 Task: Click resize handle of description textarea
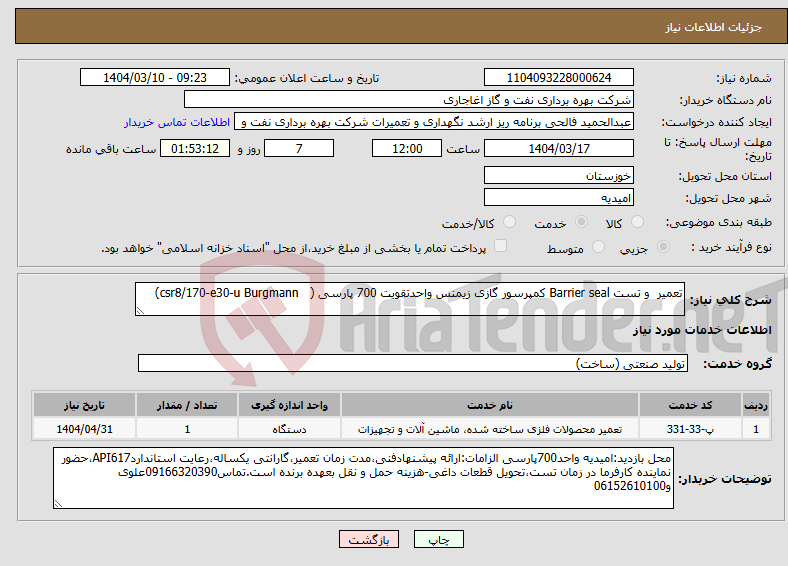pos(140,311)
